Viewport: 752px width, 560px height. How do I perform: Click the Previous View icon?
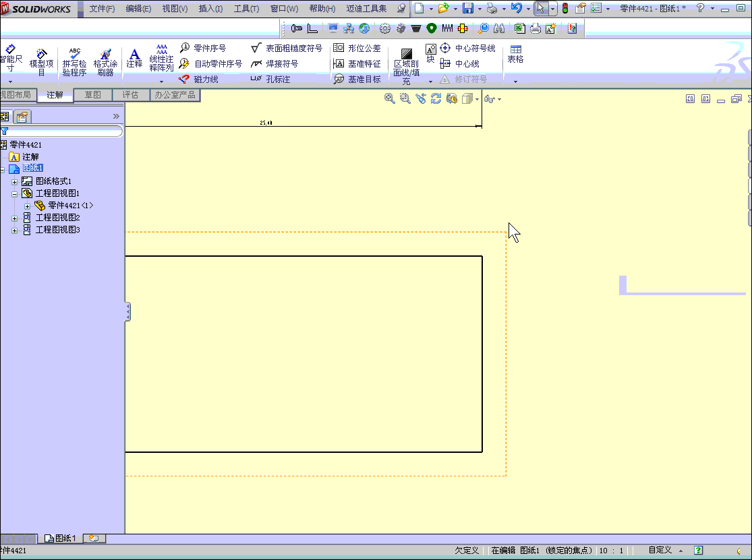click(421, 98)
